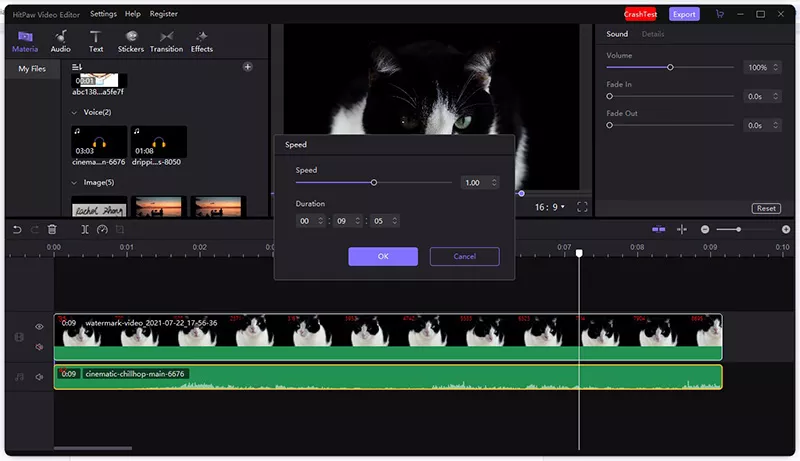Open the Effects panel
The image size is (800, 461).
[x=202, y=41]
